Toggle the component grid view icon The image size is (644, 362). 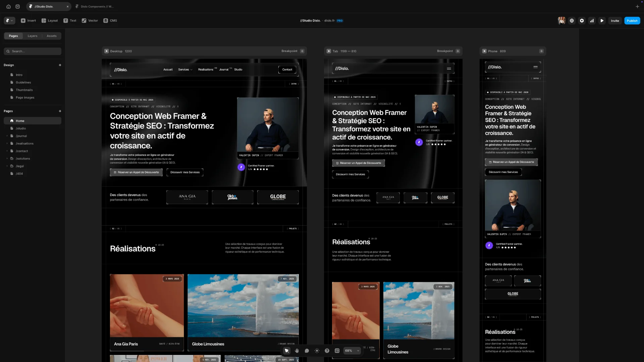click(x=337, y=351)
